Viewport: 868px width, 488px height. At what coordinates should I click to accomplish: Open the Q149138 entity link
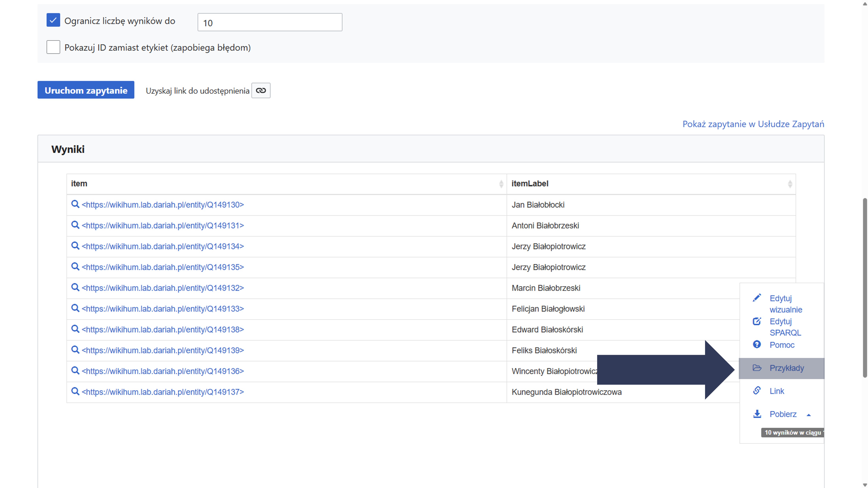pyautogui.click(x=163, y=329)
